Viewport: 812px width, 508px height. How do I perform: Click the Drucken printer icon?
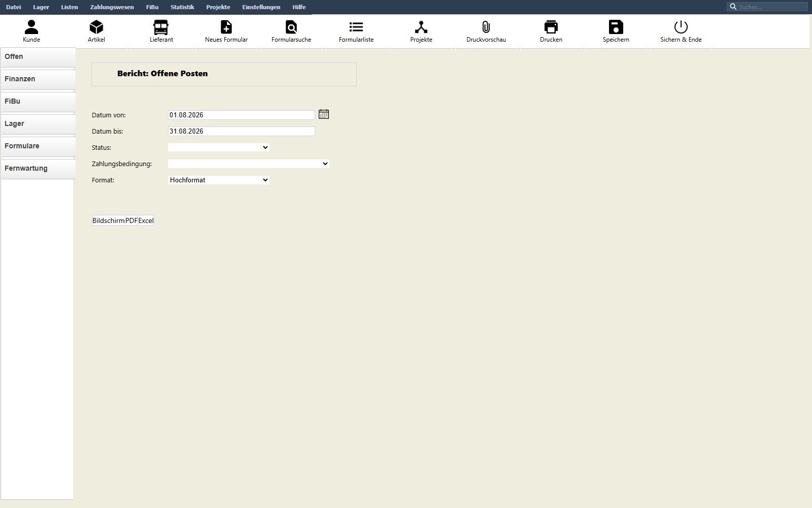pyautogui.click(x=551, y=31)
